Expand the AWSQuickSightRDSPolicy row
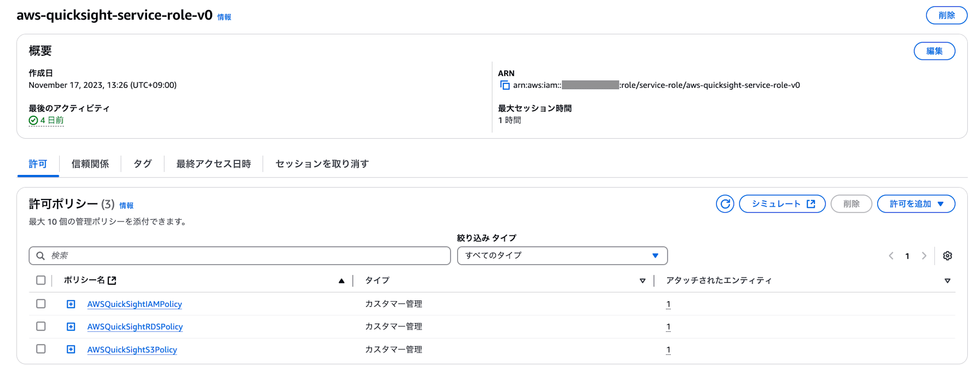The image size is (980, 369). pos(71,327)
